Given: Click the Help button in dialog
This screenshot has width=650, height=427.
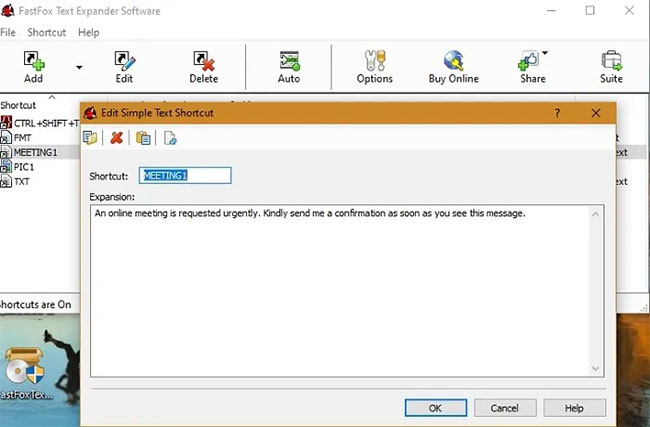Looking at the screenshot, I should coord(574,408).
